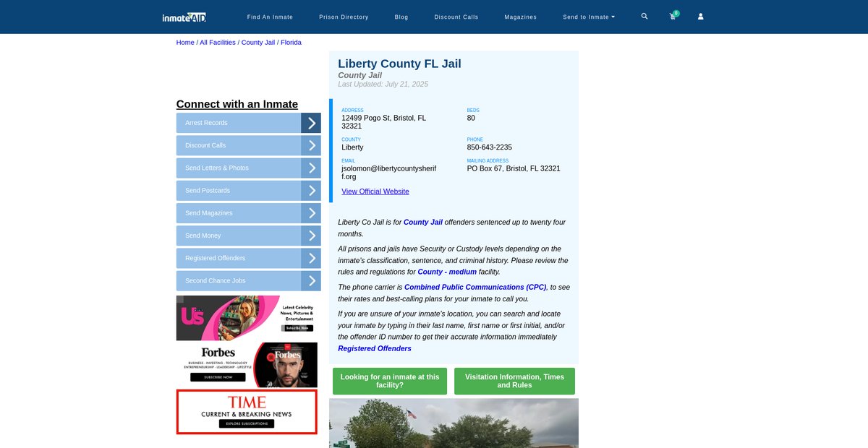Expand the Send to Inmate dropdown
The height and width of the screenshot is (448, 868).
coord(589,17)
